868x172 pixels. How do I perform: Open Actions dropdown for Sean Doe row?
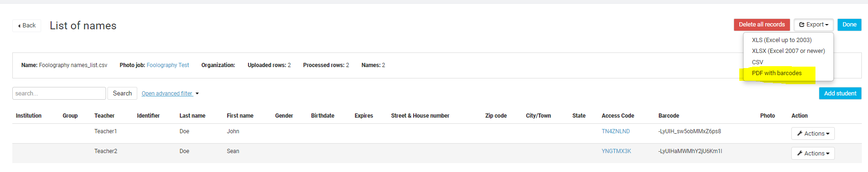click(x=813, y=154)
